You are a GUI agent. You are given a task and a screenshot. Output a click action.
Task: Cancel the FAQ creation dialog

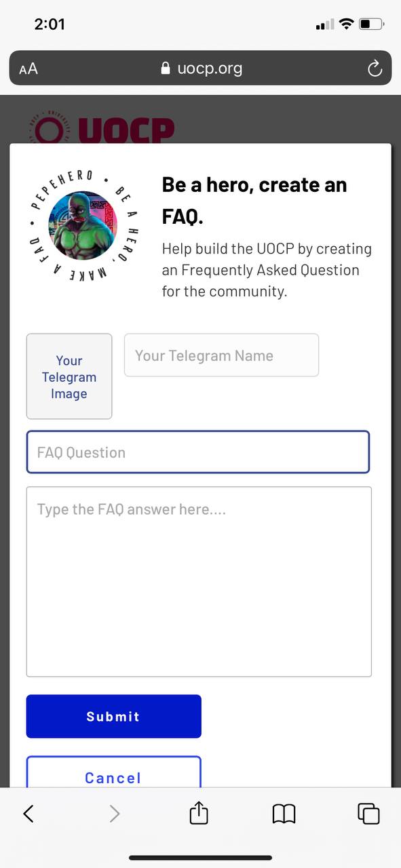(x=114, y=773)
